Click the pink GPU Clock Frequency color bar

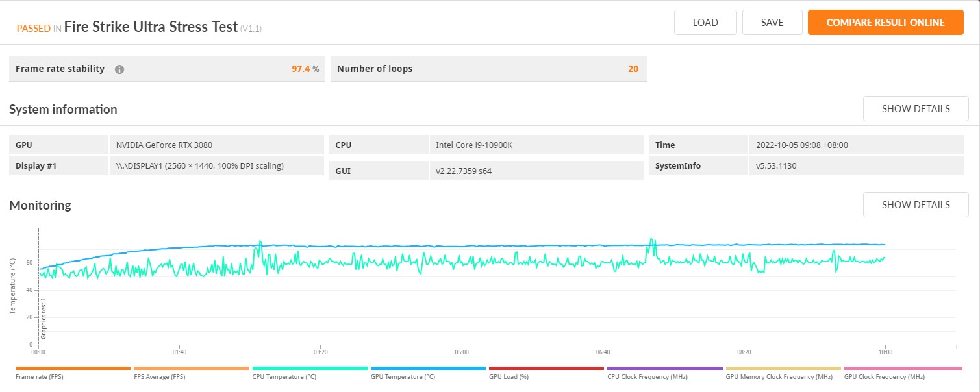point(903,368)
